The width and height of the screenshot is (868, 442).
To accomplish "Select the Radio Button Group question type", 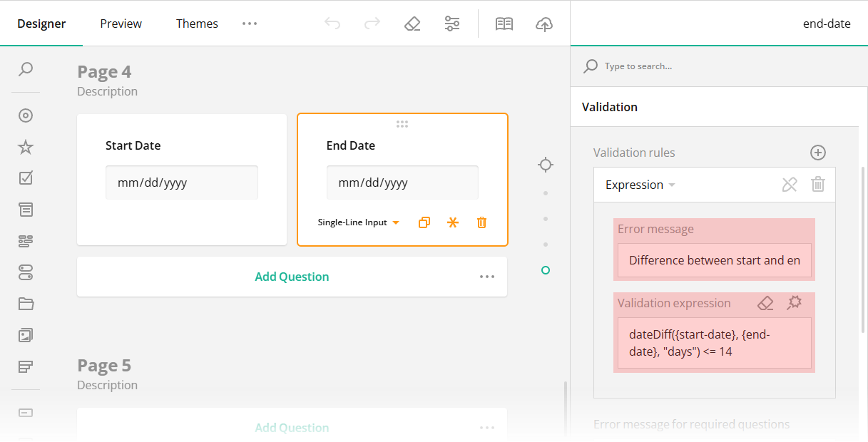I will click(25, 115).
